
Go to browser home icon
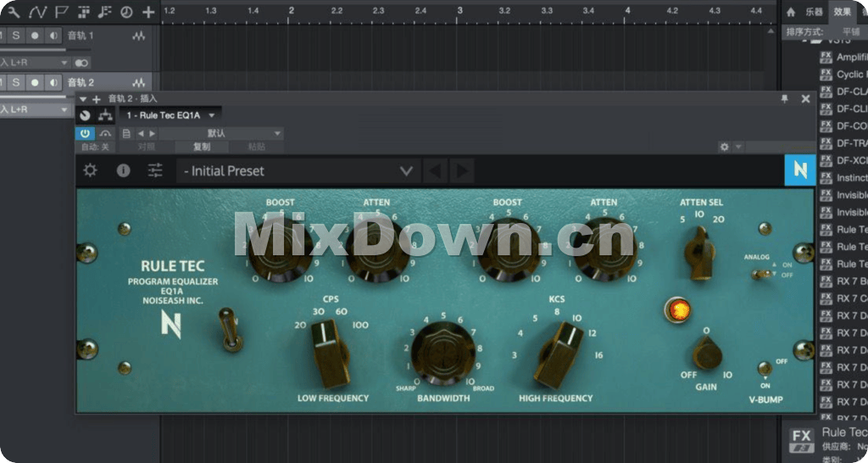[791, 12]
